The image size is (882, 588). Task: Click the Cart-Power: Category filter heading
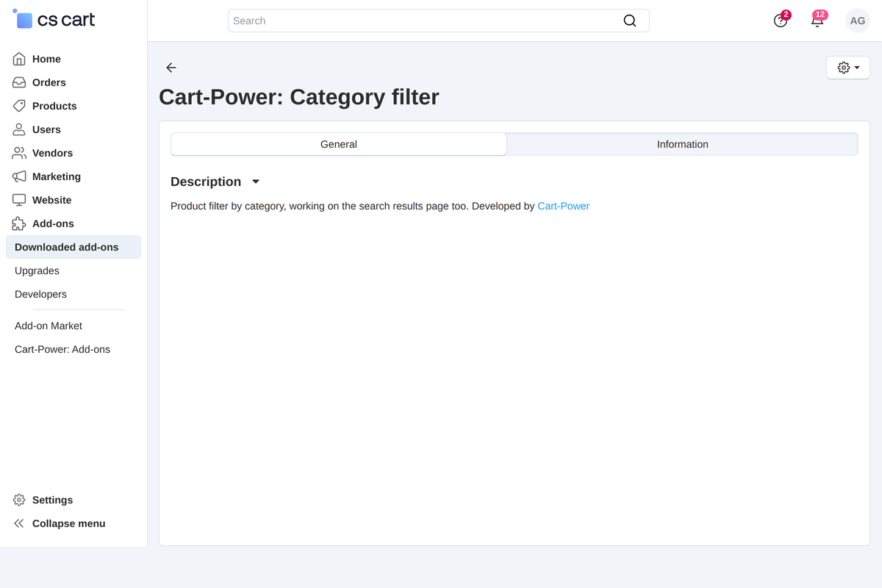299,97
